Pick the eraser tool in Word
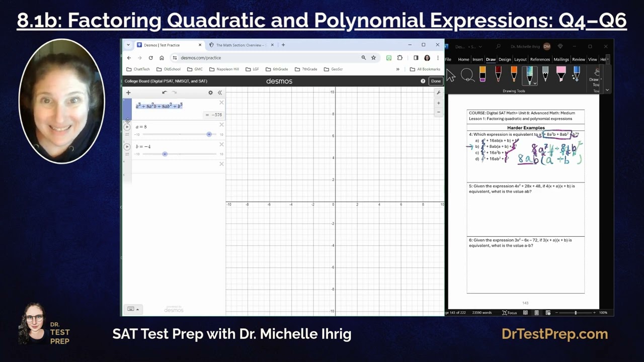 [482, 75]
